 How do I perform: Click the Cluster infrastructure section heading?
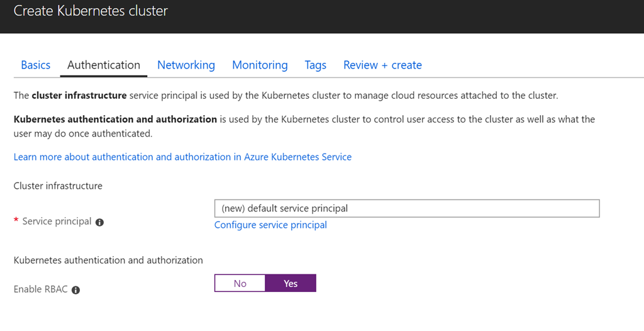coord(58,186)
